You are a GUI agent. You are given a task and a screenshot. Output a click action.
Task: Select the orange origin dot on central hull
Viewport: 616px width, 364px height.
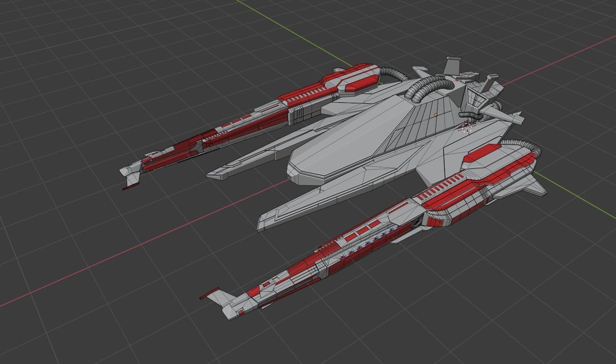click(436, 115)
